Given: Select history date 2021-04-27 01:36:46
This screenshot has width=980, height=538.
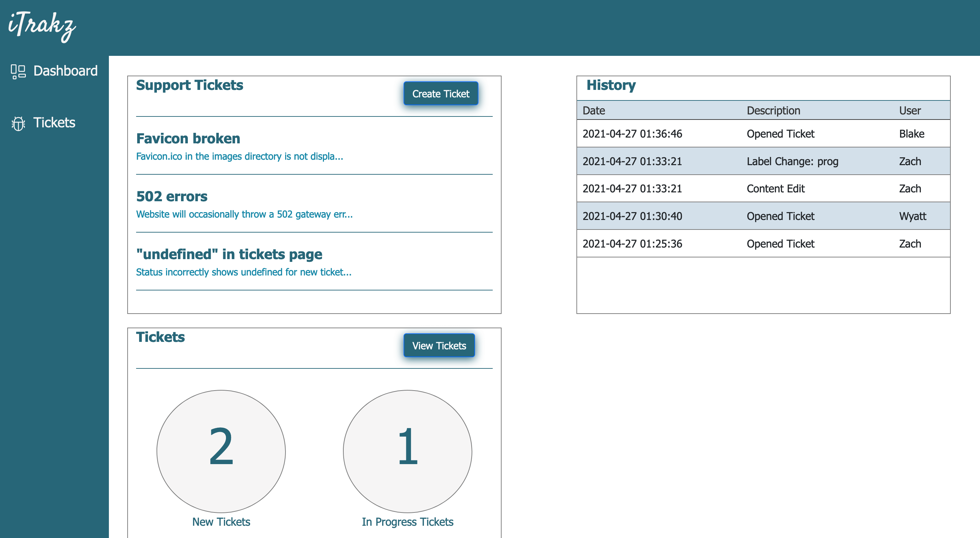Looking at the screenshot, I should [632, 133].
